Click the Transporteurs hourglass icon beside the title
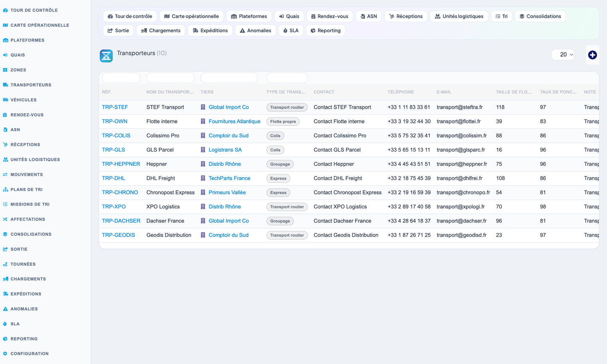This screenshot has width=607, height=364. (106, 55)
